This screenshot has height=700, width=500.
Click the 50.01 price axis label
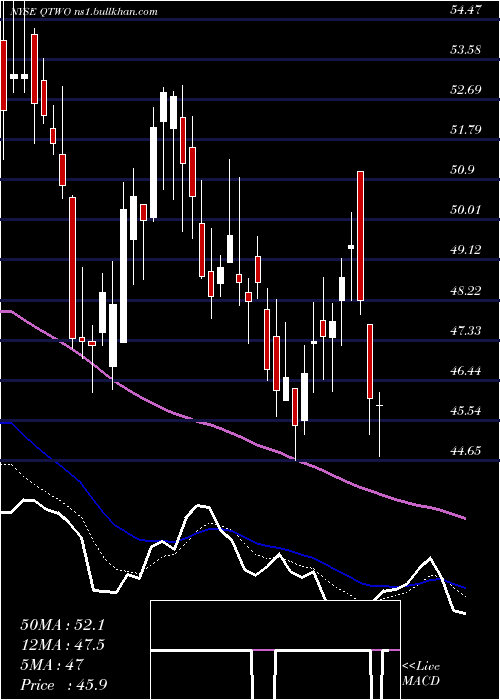click(x=466, y=209)
